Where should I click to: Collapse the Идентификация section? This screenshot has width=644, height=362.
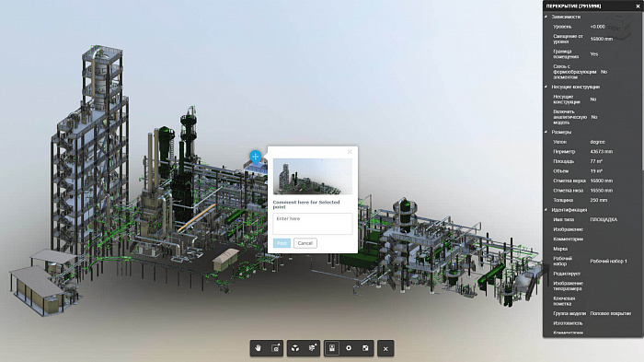(546, 210)
